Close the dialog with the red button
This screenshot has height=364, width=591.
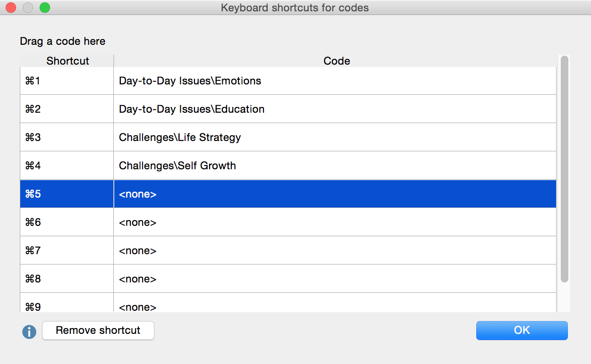tap(10, 8)
